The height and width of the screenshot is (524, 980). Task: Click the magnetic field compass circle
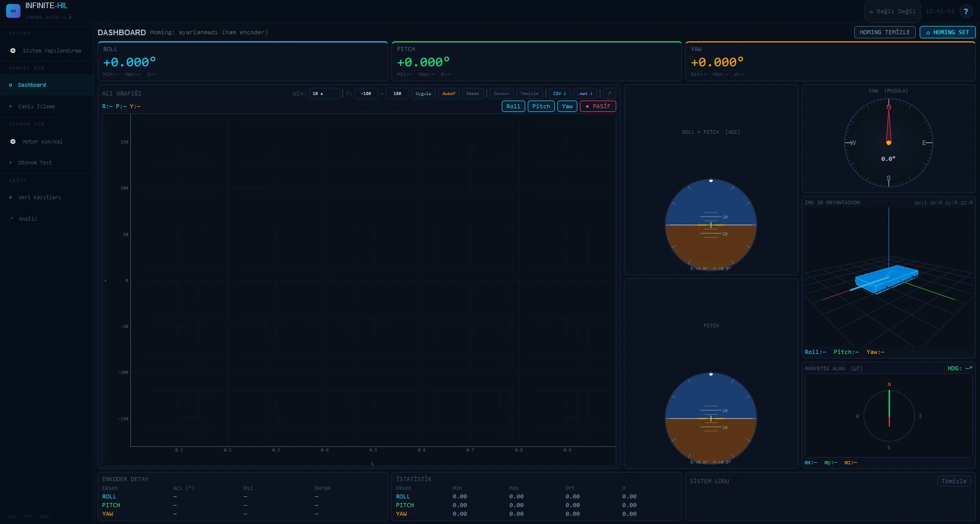(889, 416)
